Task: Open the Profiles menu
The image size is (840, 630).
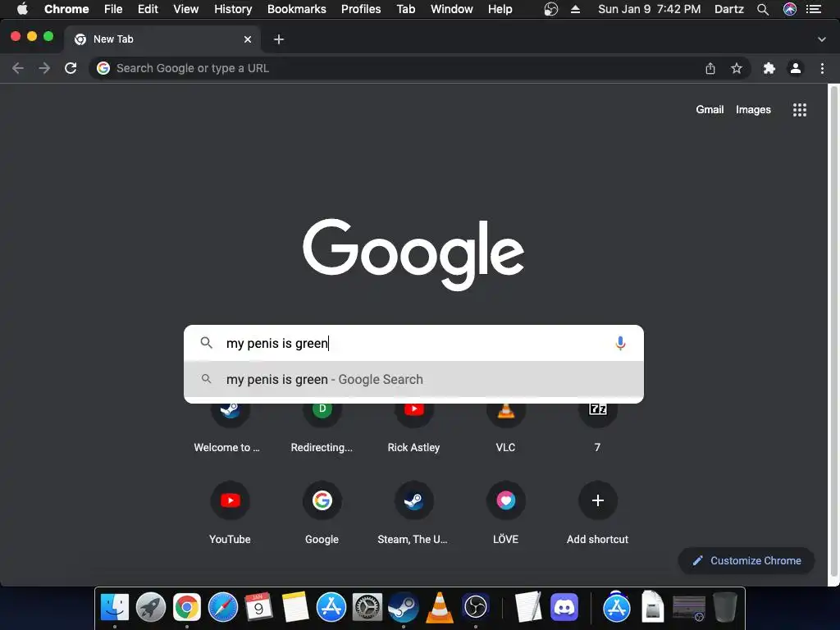Action: (361, 9)
